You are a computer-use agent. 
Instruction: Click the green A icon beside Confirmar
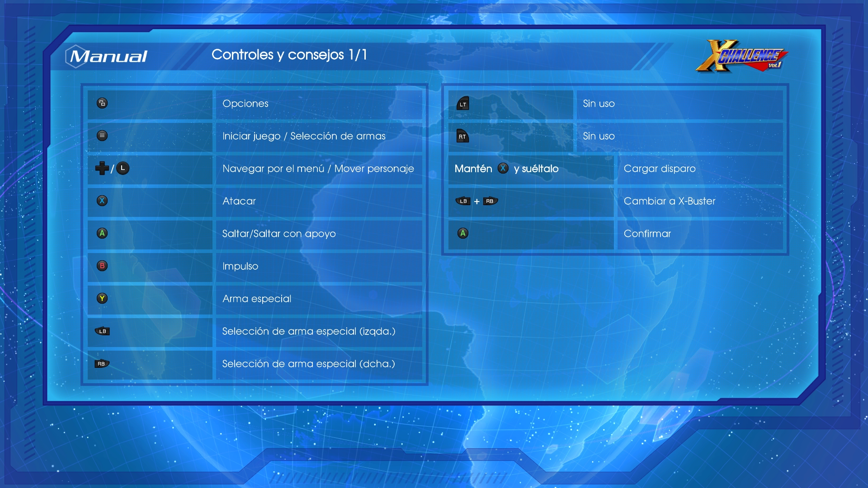(462, 233)
